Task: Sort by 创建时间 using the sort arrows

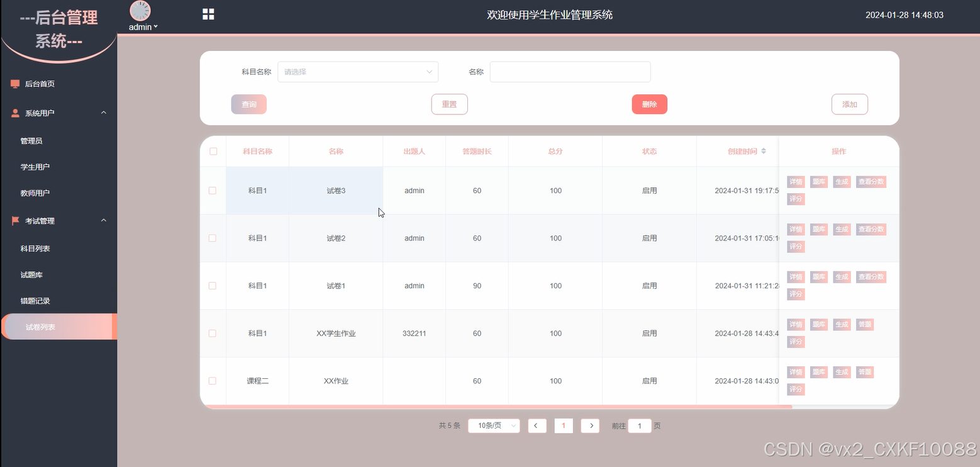Action: (764, 151)
